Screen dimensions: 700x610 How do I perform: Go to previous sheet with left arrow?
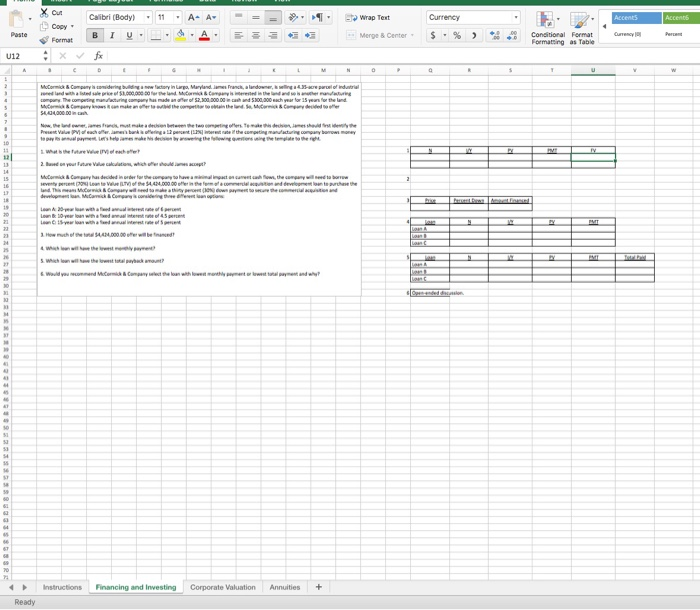coord(11,587)
